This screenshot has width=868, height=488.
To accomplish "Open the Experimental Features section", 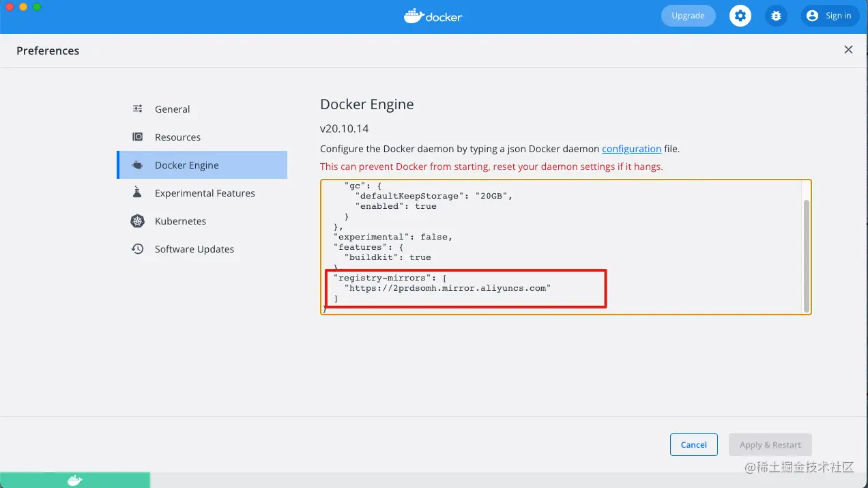I will pyautogui.click(x=202, y=193).
